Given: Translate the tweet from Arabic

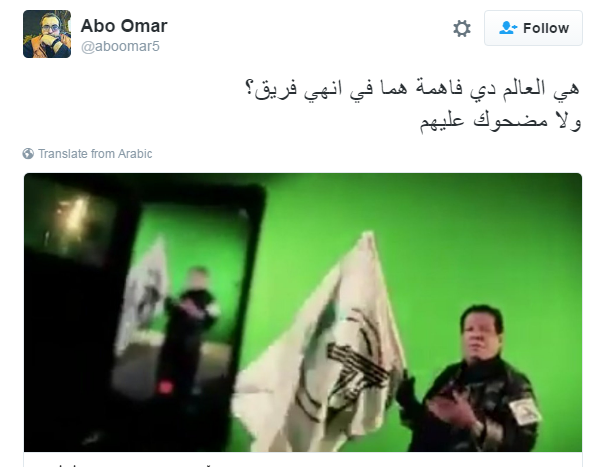Looking at the screenshot, I should [95, 153].
